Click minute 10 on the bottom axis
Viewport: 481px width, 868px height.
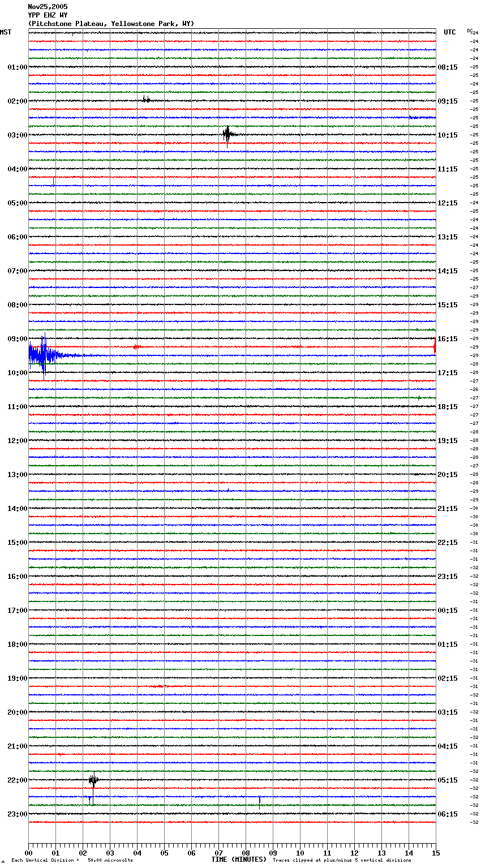[300, 853]
